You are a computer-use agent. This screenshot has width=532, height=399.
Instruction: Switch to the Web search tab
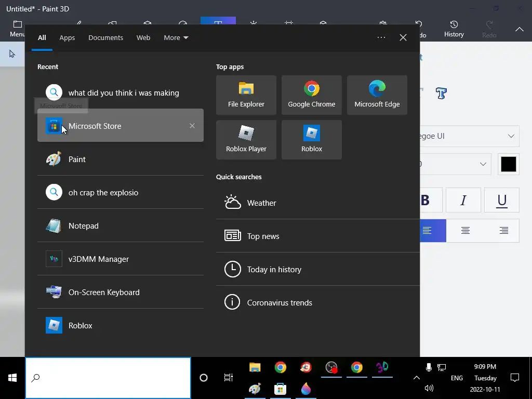tap(143, 37)
